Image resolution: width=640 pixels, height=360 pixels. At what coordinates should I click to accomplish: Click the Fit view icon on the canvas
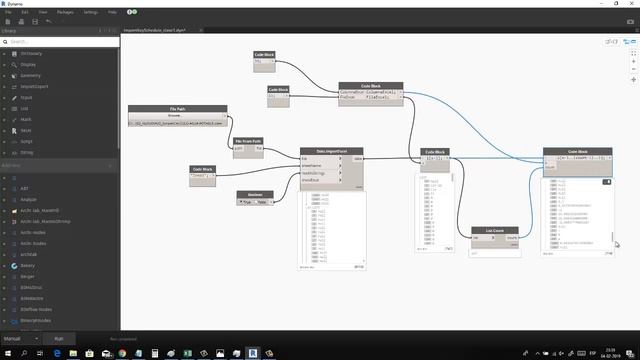point(633,53)
